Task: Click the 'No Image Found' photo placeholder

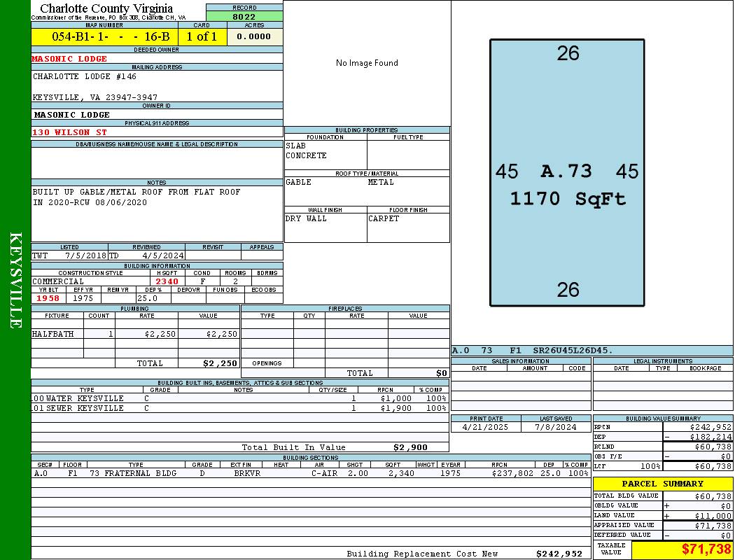Action: tap(367, 63)
